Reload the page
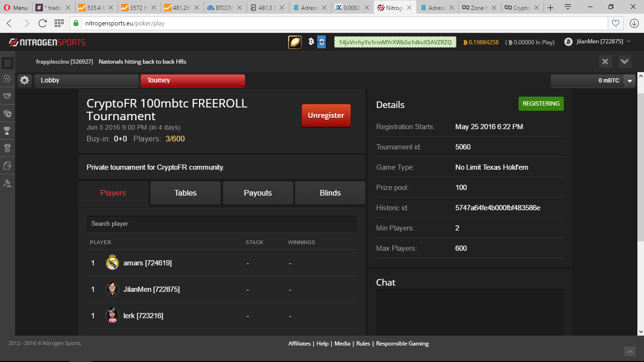The width and height of the screenshot is (644, 362). (x=42, y=23)
